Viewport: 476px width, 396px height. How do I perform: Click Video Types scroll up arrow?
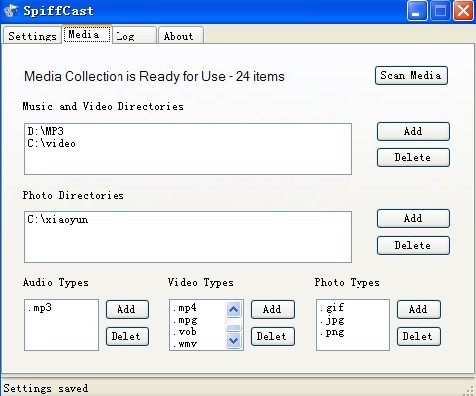(x=234, y=309)
